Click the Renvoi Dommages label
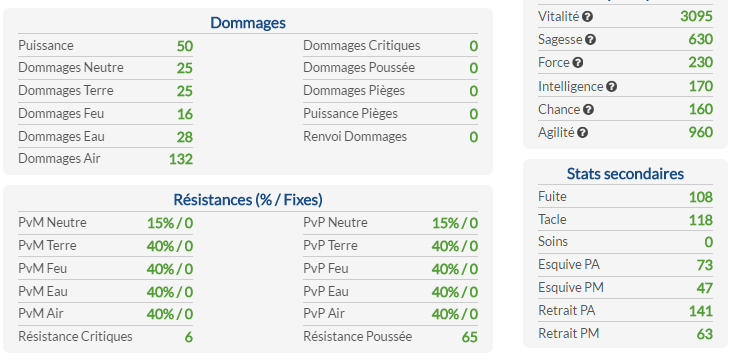The image size is (737, 364). coord(355,136)
